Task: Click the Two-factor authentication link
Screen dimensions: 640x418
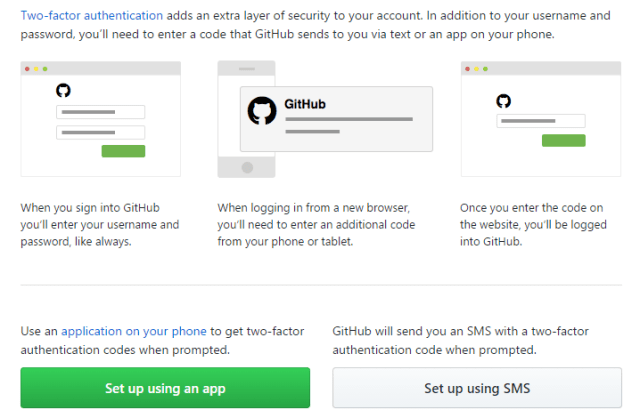Action: coord(91,16)
